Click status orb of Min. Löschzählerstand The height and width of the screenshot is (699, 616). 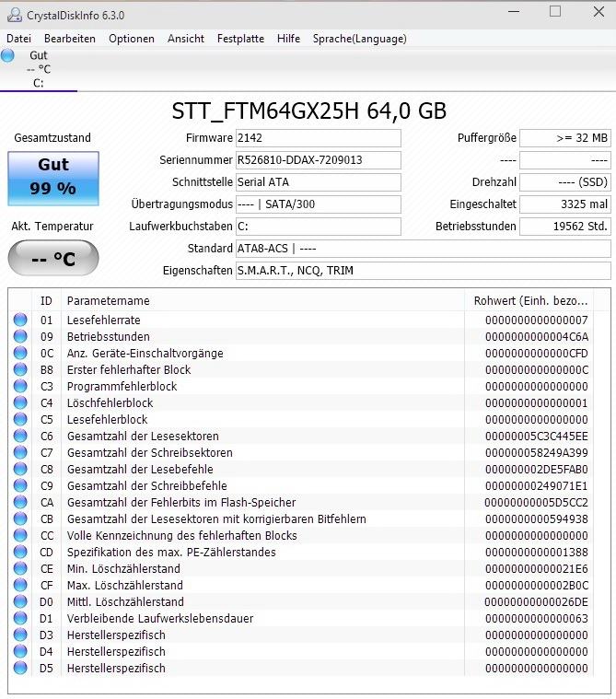click(20, 568)
